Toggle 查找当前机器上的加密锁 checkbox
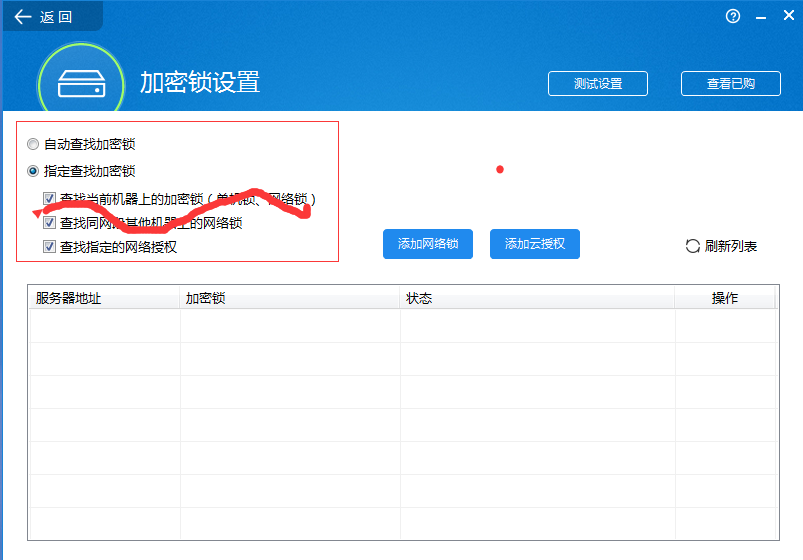 [x=49, y=198]
